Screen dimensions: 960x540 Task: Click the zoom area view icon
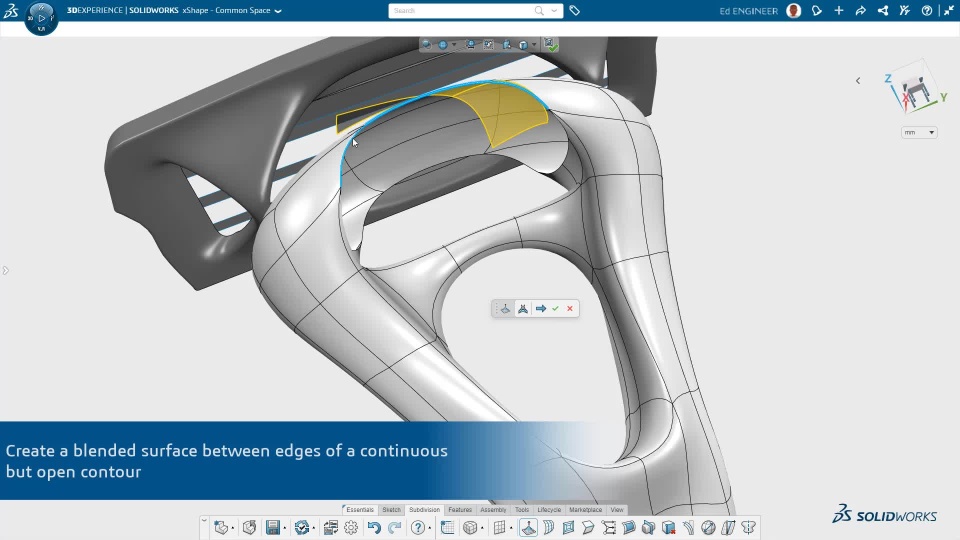tap(489, 45)
